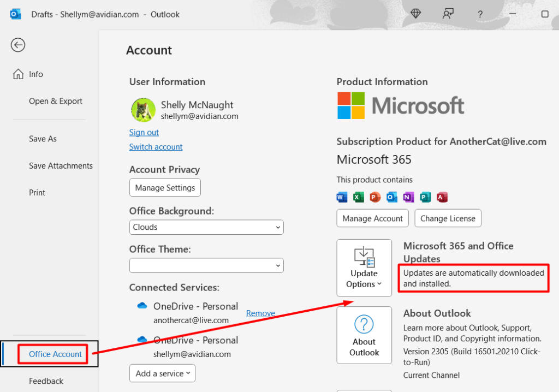This screenshot has height=392, width=559.
Task: Click the Change License button
Action: (448, 218)
